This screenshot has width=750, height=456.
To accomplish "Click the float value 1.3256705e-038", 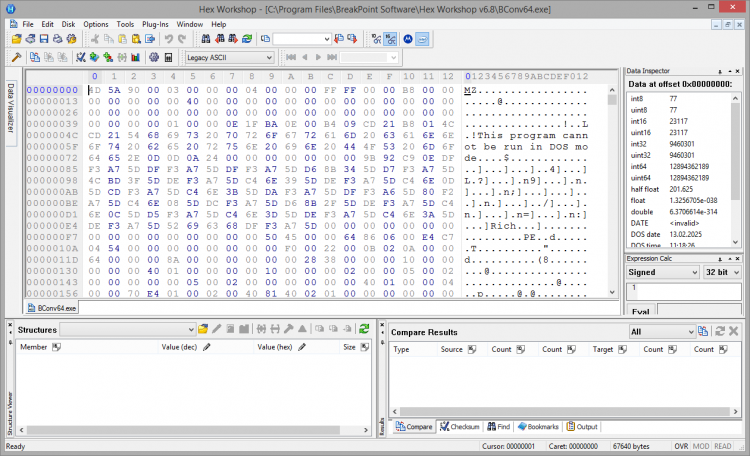I will 693,200.
